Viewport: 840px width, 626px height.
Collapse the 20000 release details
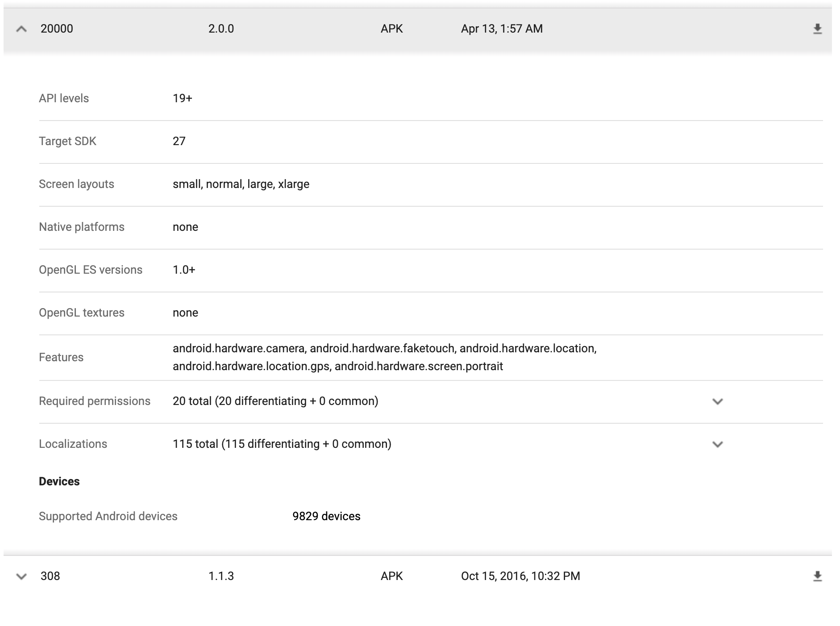21,29
